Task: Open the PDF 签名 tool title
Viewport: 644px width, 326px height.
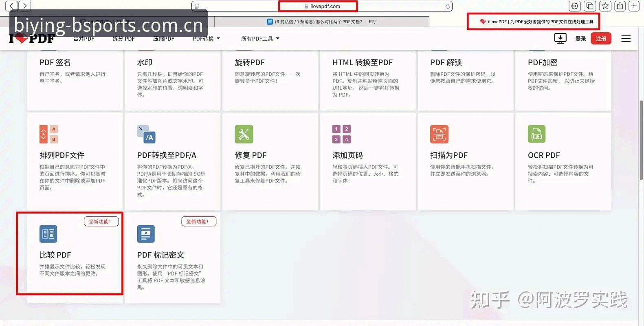Action: coord(55,62)
